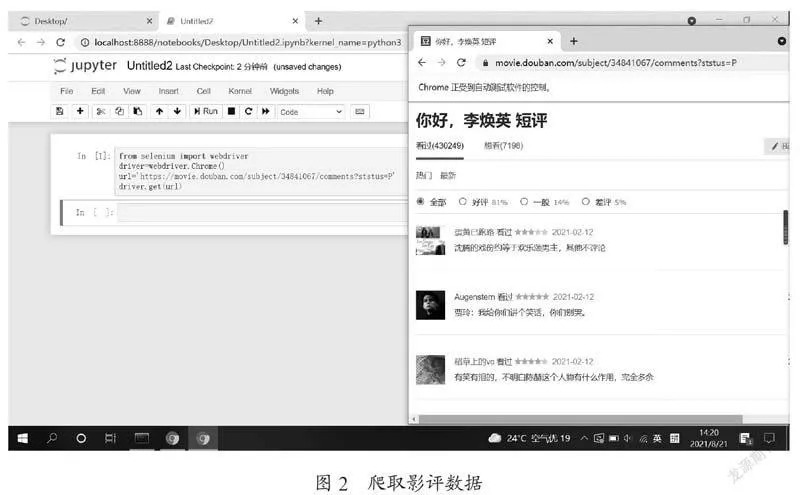Select the 看过(430249) tab
Image resolution: width=800 pixels, height=495 pixels.
(440, 146)
